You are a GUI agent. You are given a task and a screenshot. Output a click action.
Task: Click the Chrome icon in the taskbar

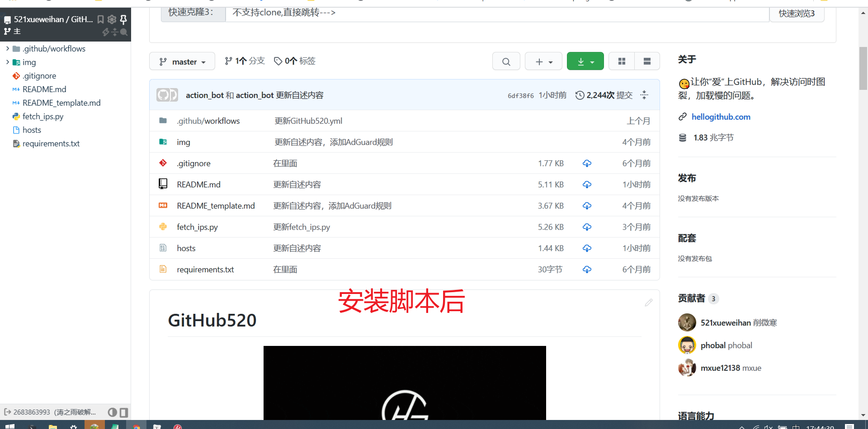click(136, 426)
